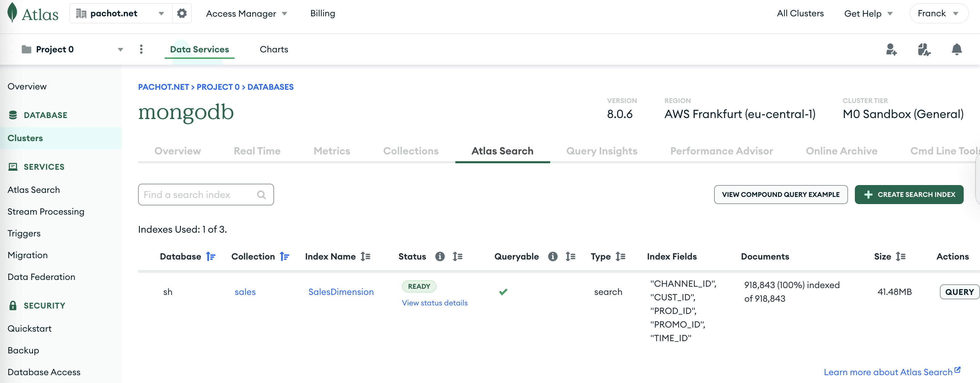This screenshot has width=980, height=383.
Task: Sort by Collection column icon
Action: pyautogui.click(x=284, y=256)
